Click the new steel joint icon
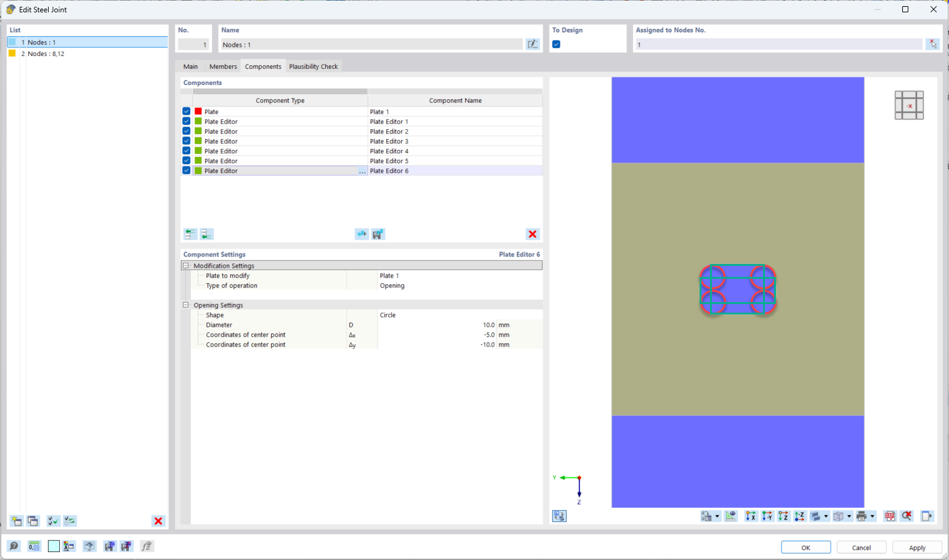The height and width of the screenshot is (560, 949). click(17, 521)
